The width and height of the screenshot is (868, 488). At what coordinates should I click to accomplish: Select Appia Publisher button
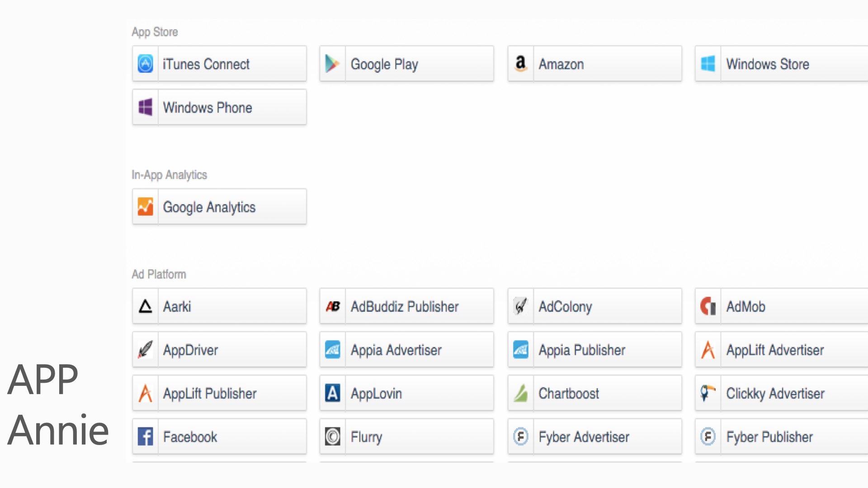(x=594, y=350)
